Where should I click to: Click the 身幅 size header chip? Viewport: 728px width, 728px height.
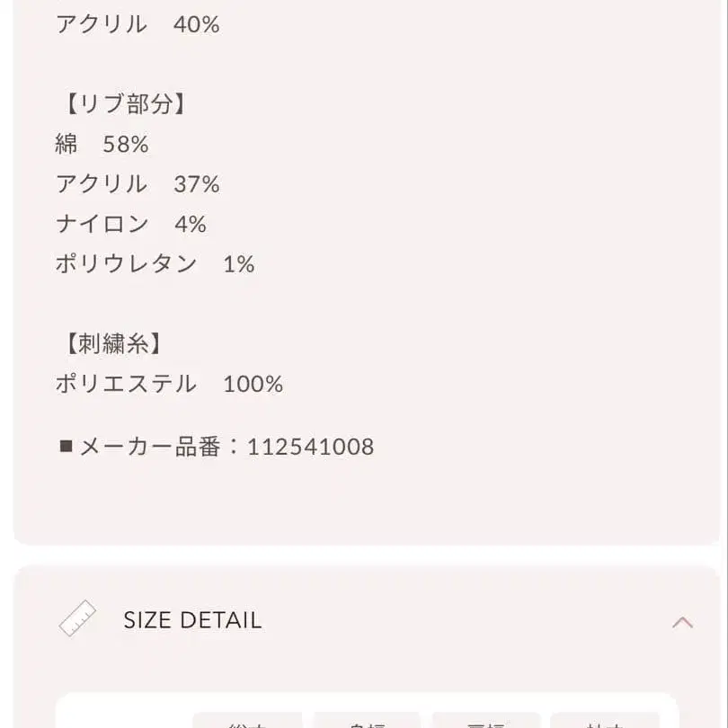tap(367, 724)
